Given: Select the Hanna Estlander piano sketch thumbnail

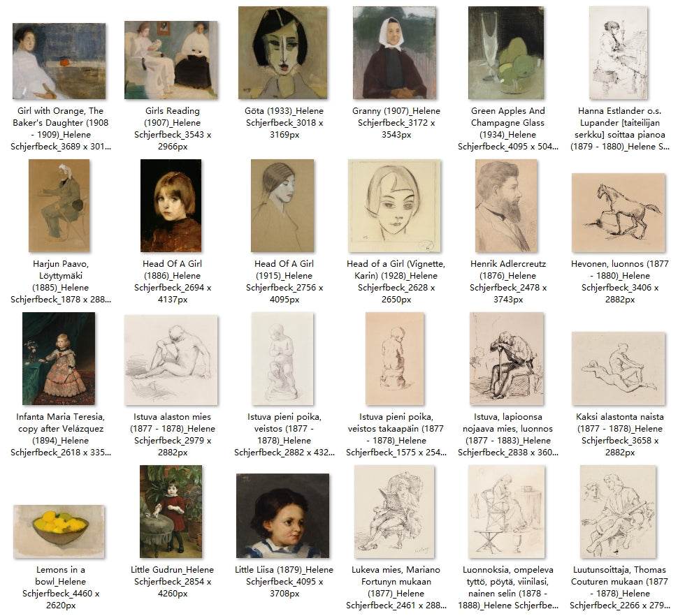Looking at the screenshot, I should point(619,52).
